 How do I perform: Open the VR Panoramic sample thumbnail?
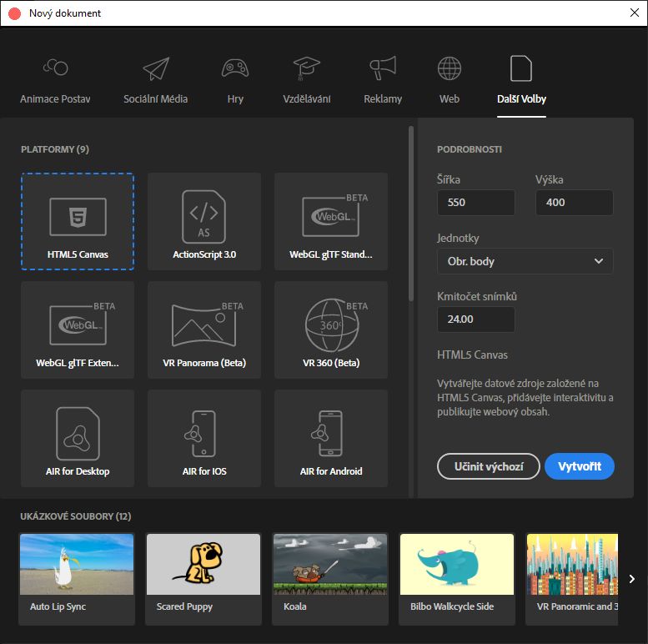pyautogui.click(x=572, y=565)
